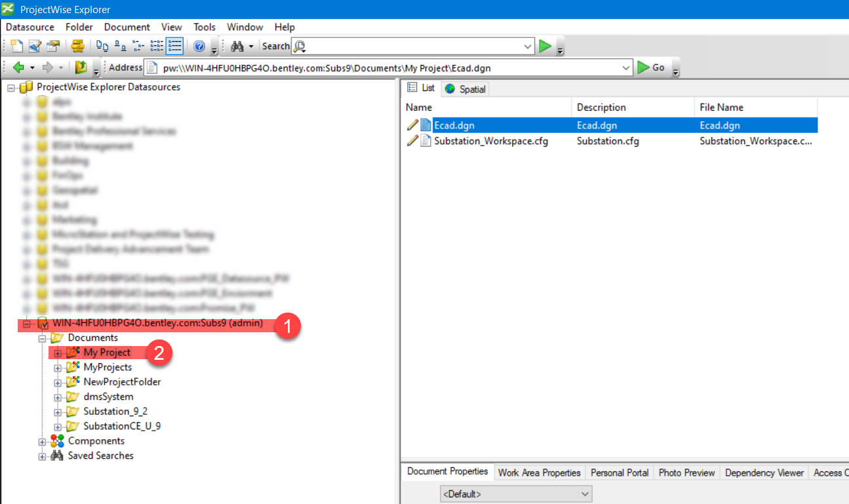Toggle the tree-style view button
Viewport: 849px width, 504px height.
point(138,46)
